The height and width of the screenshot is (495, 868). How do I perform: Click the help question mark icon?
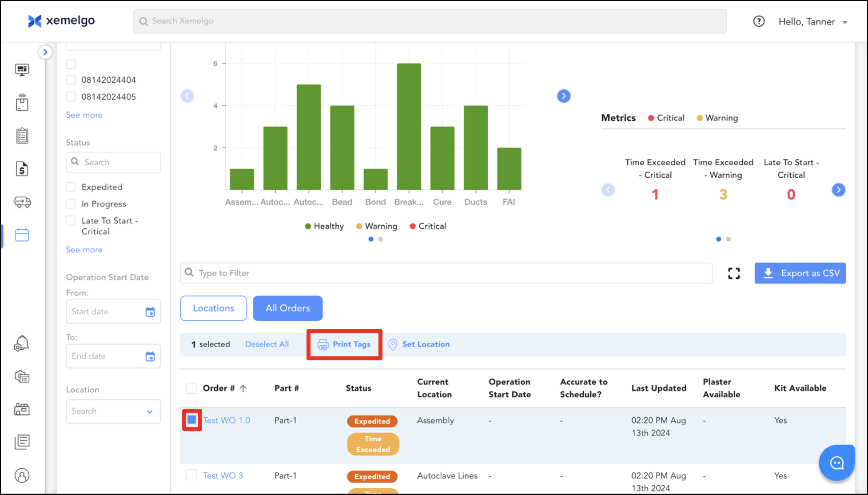759,21
